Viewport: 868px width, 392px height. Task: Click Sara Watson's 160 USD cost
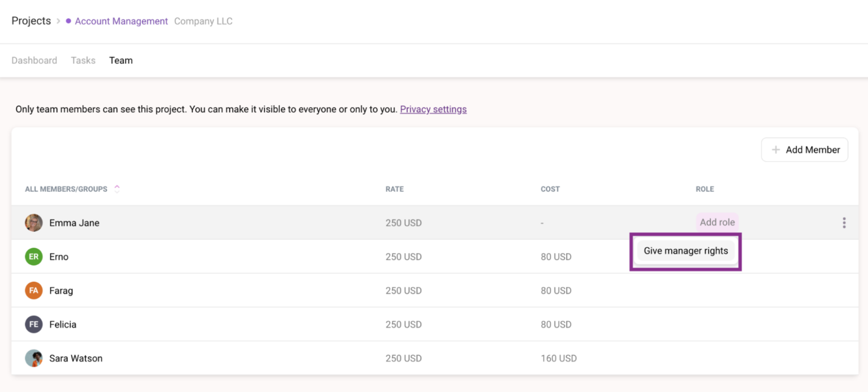[558, 359]
